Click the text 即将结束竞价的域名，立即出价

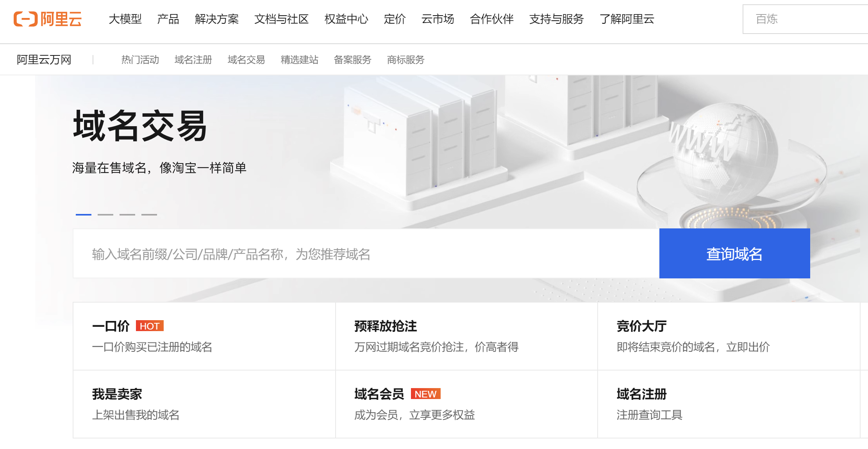pos(693,347)
